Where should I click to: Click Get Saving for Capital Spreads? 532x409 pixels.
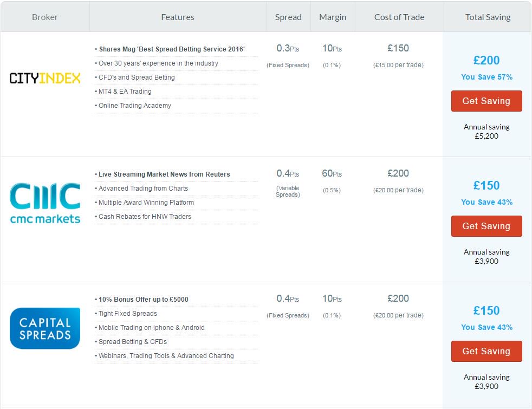click(486, 351)
